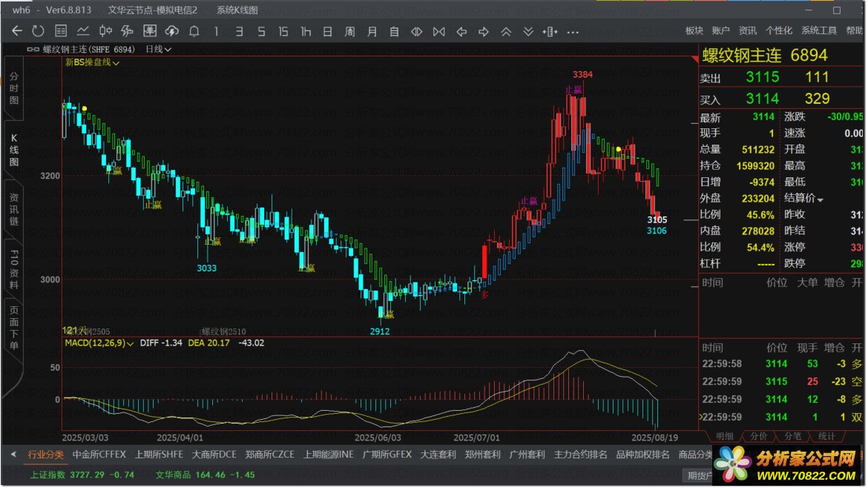This screenshot has width=868, height=488.
Task: Select 上期所SHFE bottom tab
Action: 159,454
